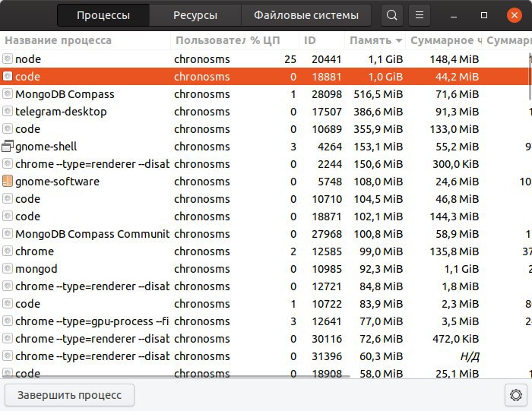Click user chronosms in mongod row
Image resolution: width=532 pixels, height=411 pixels.
click(x=202, y=269)
